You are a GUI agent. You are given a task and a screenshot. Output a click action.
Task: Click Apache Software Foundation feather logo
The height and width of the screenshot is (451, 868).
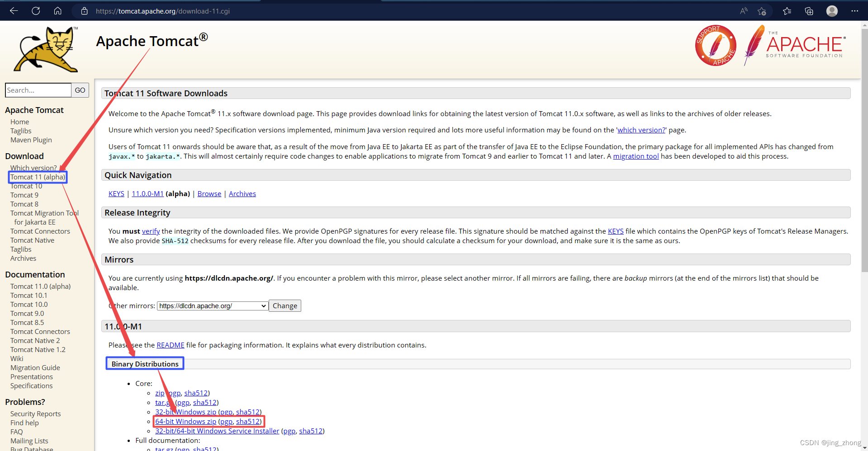click(x=795, y=45)
